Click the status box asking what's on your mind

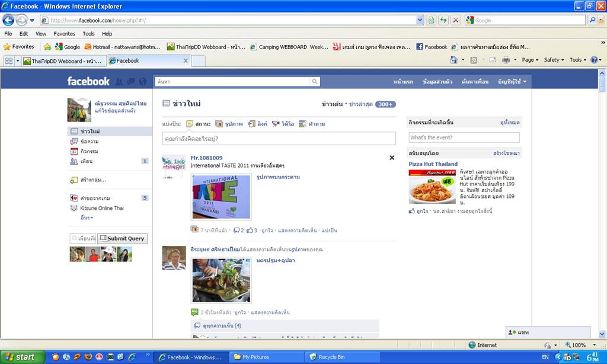[x=279, y=139]
